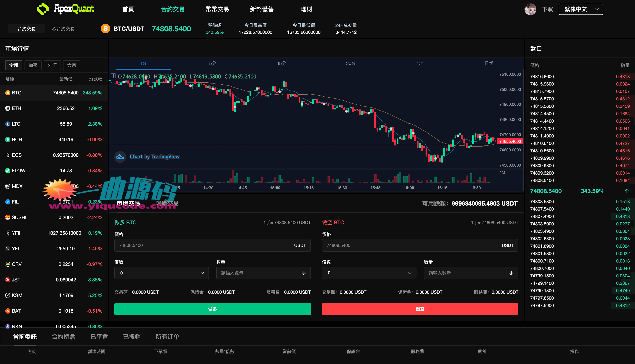Viewport: 635px width, 364px height.
Task: Click the plus icon on chart OHLC bar
Action: (x=113, y=76)
